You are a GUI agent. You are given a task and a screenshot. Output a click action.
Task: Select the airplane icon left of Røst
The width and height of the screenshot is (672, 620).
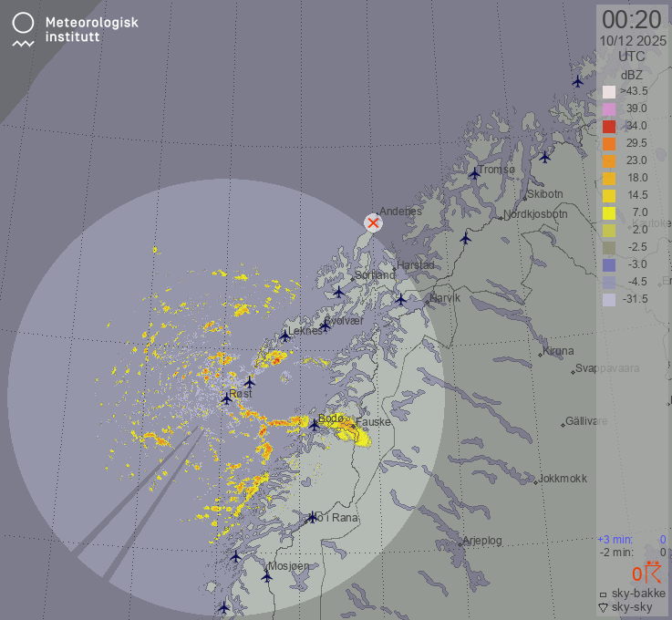226,398
